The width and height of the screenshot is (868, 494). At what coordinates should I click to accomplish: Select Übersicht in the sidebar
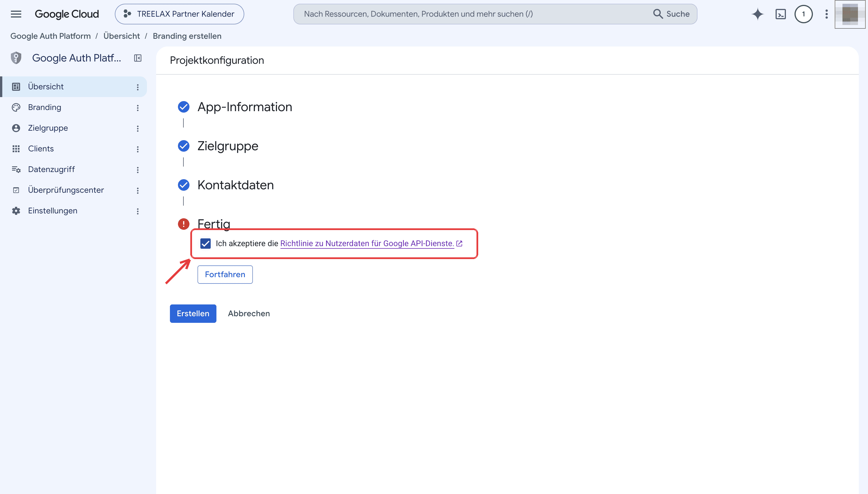[73, 86]
